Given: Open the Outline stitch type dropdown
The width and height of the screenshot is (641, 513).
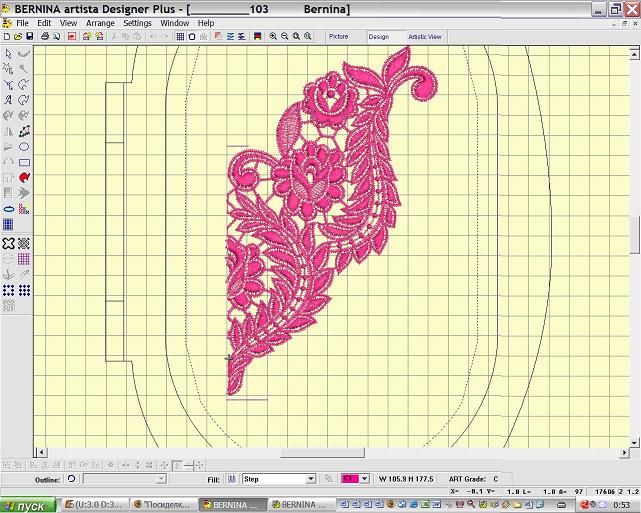Looking at the screenshot, I should (160, 479).
